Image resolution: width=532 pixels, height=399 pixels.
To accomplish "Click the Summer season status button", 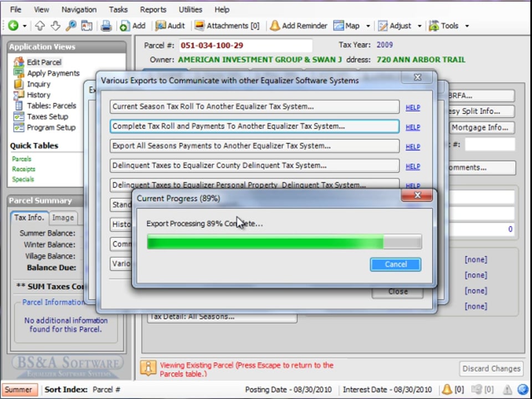I will click(x=19, y=390).
